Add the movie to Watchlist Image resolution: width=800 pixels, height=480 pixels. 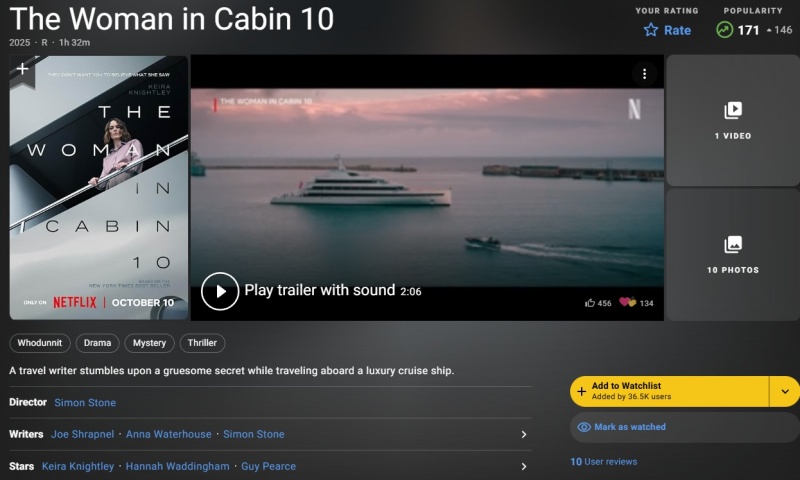[669, 391]
